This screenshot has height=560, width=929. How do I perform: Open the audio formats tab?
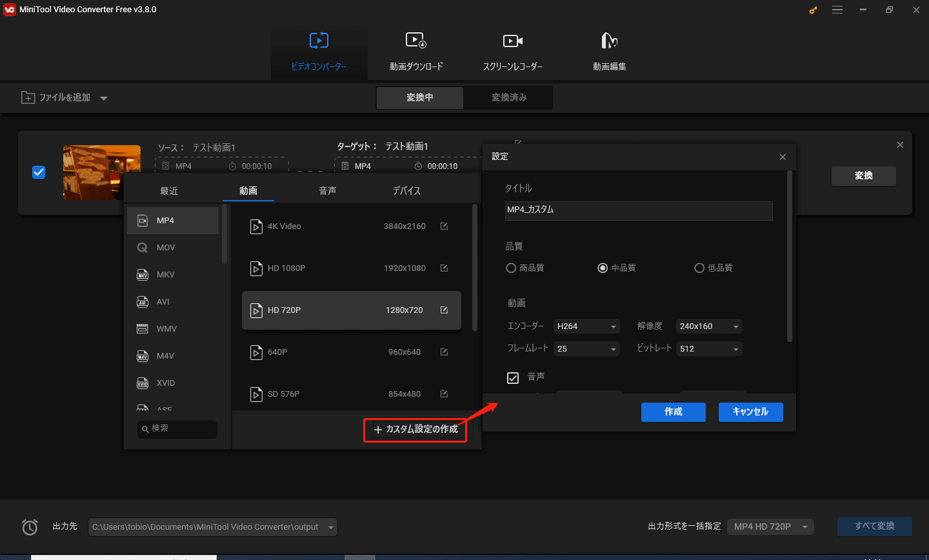pos(328,191)
